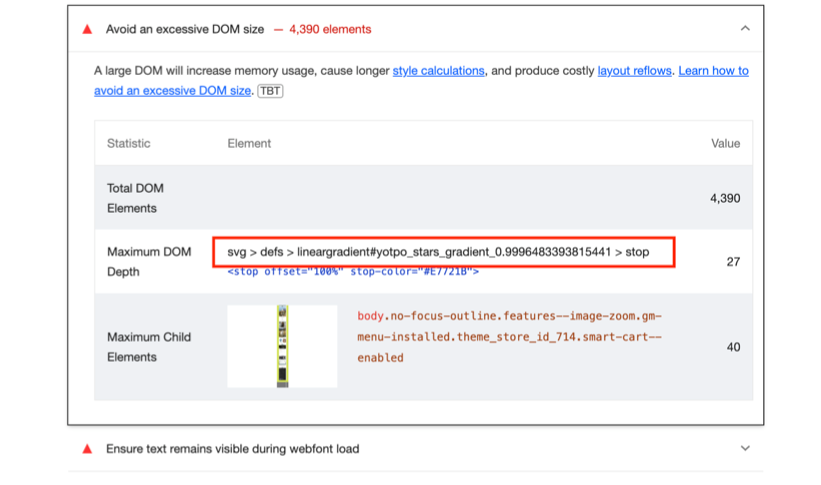The image size is (821, 485).
Task: Click the Statistic column header
Action: coord(128,144)
